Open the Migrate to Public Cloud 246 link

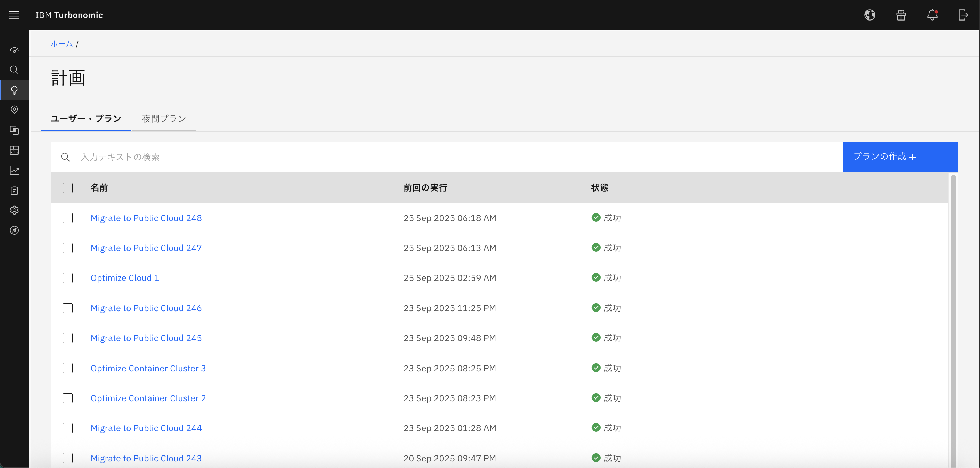point(146,308)
